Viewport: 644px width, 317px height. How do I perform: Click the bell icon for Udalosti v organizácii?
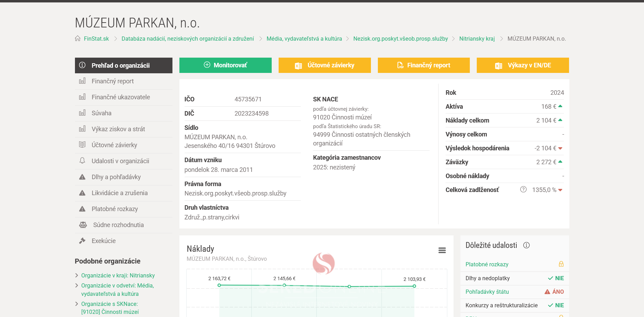pos(82,161)
